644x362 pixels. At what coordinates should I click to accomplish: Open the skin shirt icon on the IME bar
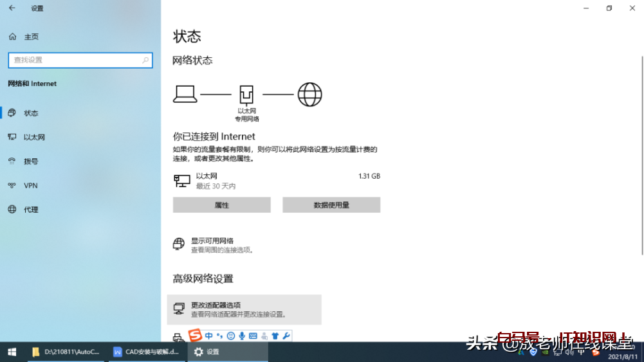pyautogui.click(x=275, y=336)
